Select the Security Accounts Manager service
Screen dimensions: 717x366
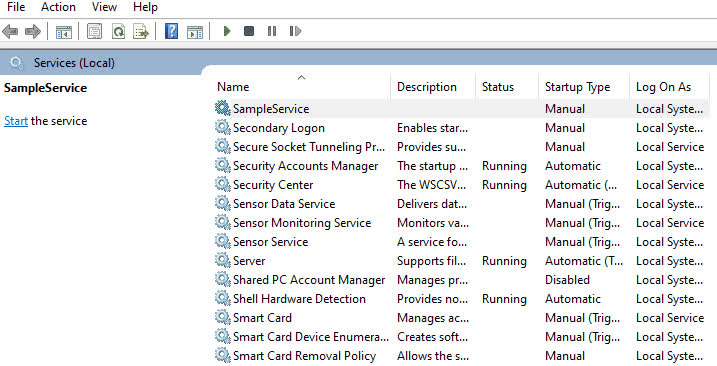click(305, 166)
